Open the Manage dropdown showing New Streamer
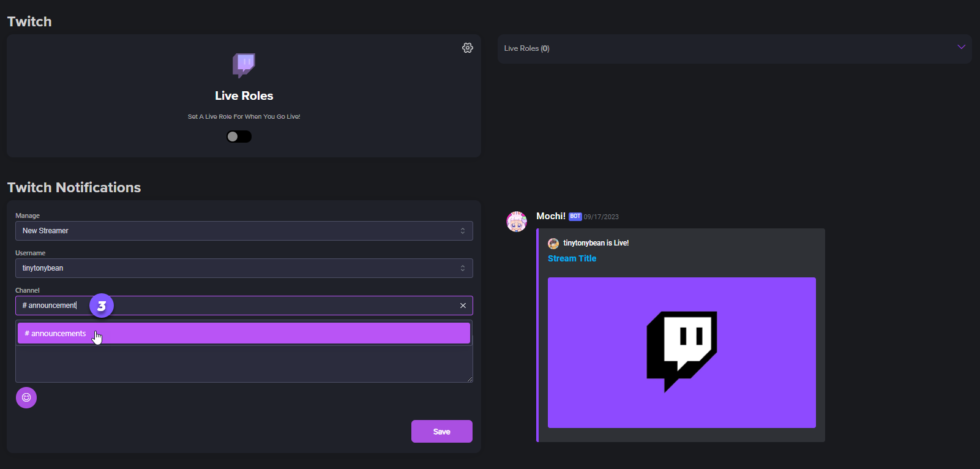 point(244,231)
